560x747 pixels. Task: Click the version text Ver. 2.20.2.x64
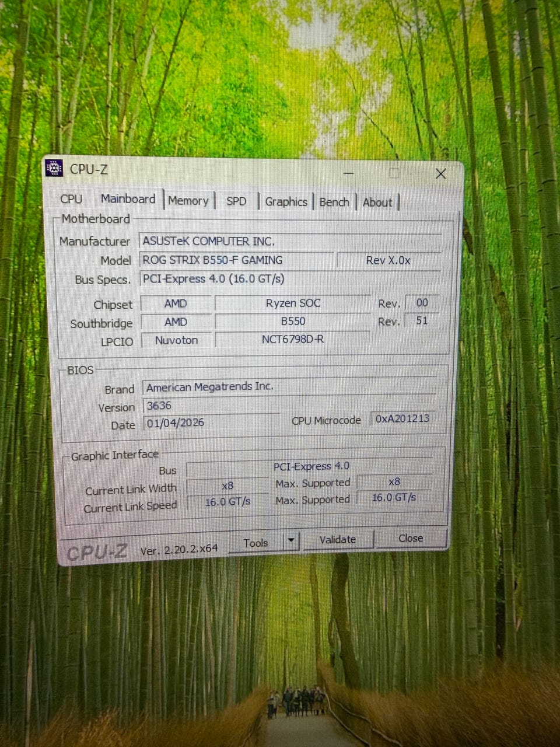point(179,549)
